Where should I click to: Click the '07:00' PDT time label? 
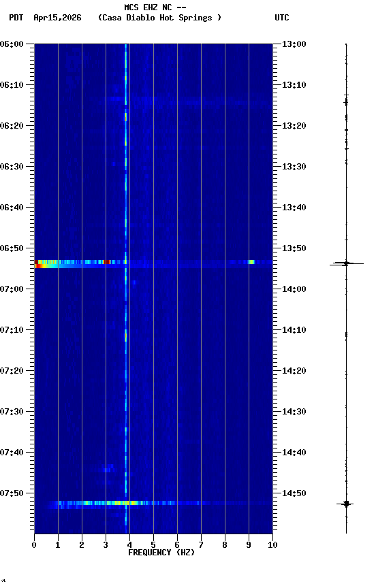pos(12,289)
